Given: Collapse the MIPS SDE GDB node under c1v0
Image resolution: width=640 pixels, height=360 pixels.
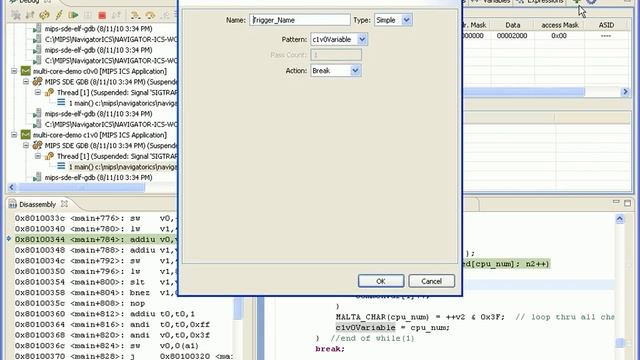Looking at the screenshot, I should pos(26,145).
